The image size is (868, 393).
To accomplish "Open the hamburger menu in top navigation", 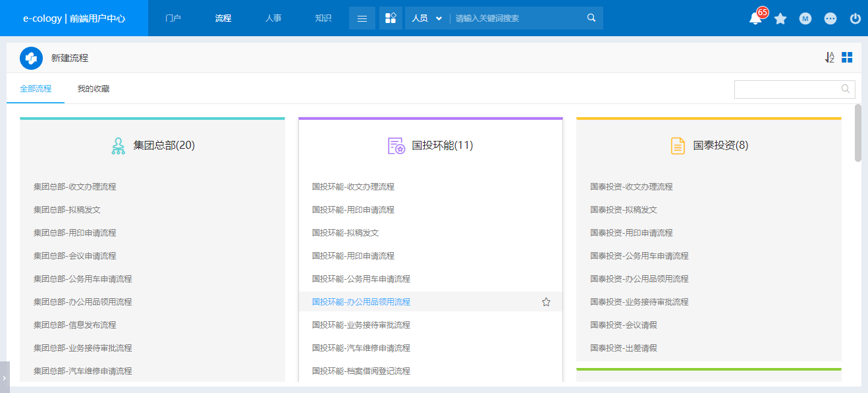I will click(362, 18).
